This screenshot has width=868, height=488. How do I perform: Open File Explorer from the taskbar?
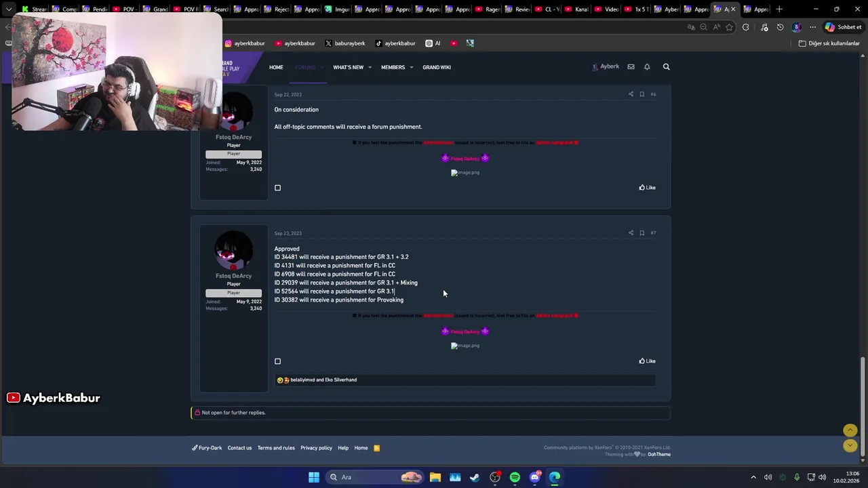[x=435, y=477]
